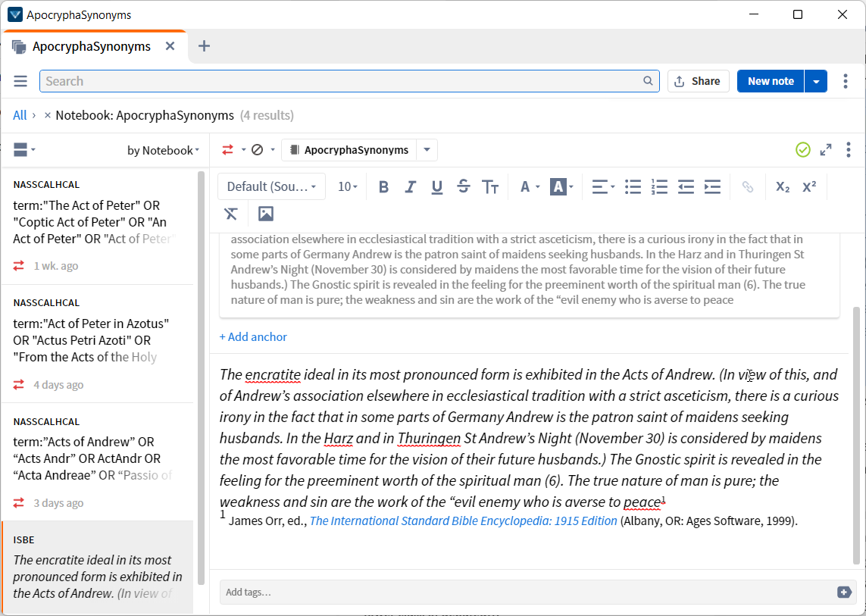
Task: Click the "(4 results)" count text
Action: click(x=267, y=115)
